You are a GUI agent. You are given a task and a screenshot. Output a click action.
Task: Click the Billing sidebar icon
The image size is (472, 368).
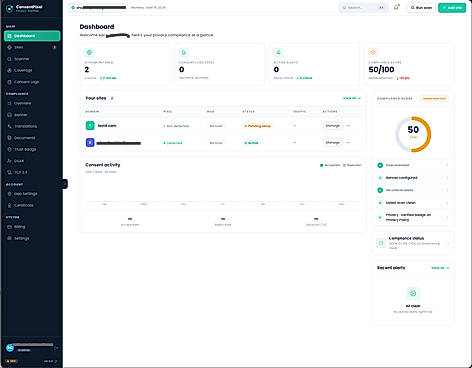10,227
